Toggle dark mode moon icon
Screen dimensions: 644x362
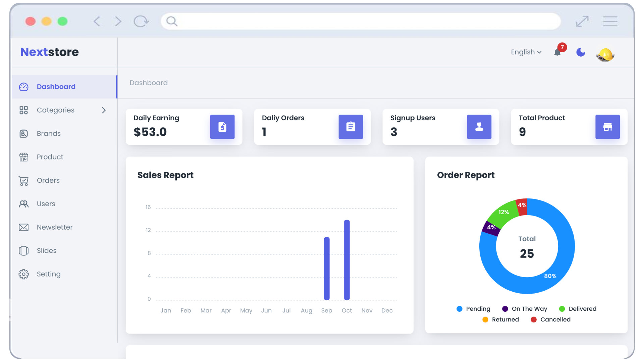[581, 53]
